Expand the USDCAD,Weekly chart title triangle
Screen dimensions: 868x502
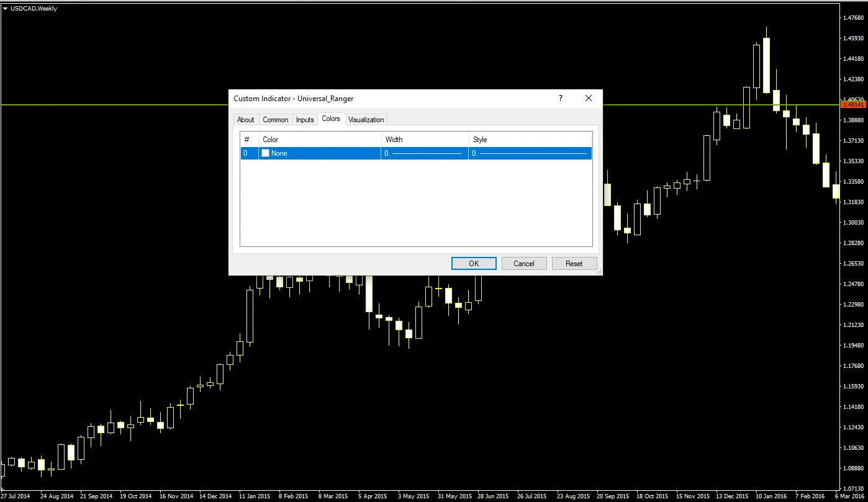click(x=5, y=9)
